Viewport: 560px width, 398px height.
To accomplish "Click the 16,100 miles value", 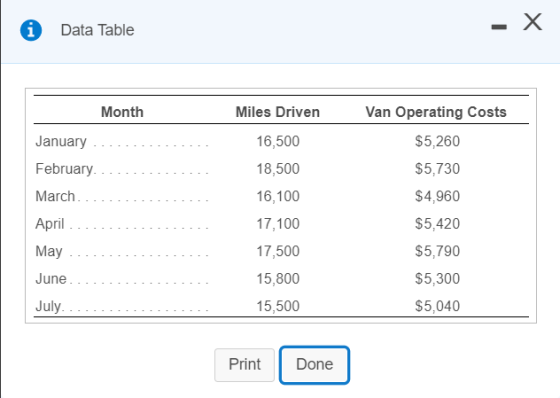I will 278,196.
